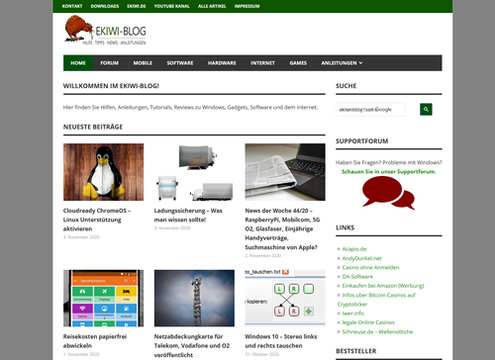Click the green search magnifier button
This screenshot has width=495, height=360.
click(426, 109)
